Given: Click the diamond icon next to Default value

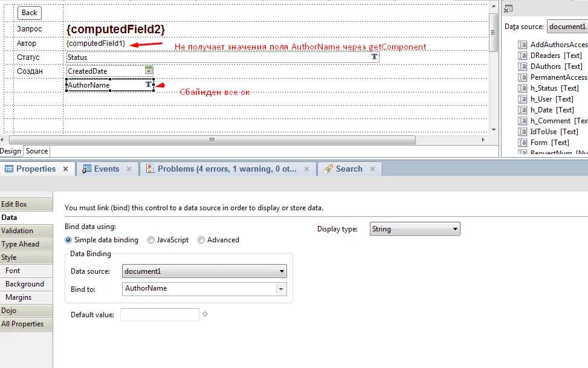Looking at the screenshot, I should click(x=205, y=314).
